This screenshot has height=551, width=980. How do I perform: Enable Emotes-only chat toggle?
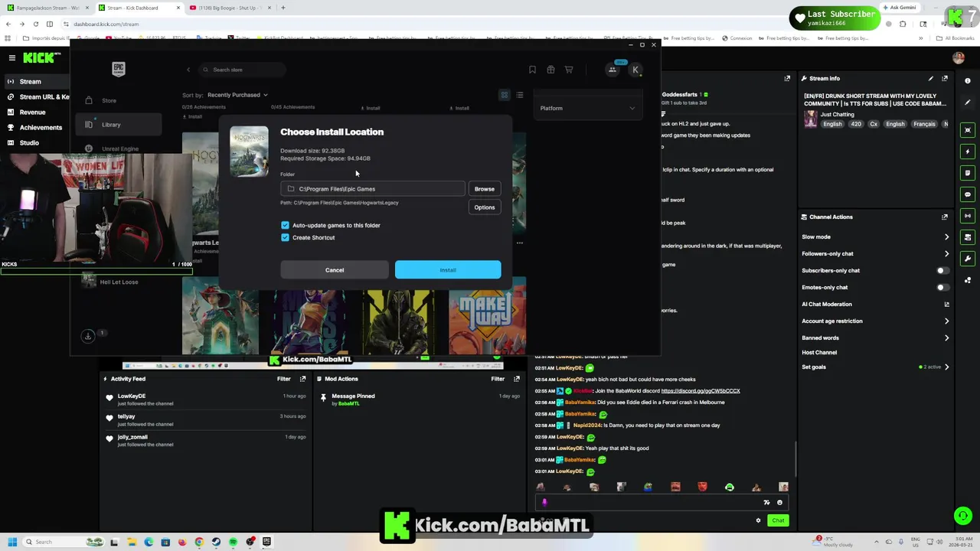coord(943,287)
